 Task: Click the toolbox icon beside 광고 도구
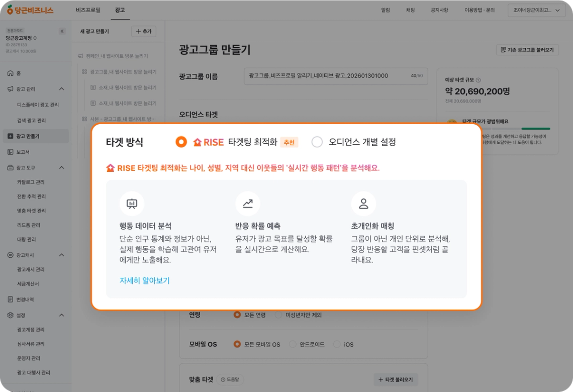click(x=10, y=167)
